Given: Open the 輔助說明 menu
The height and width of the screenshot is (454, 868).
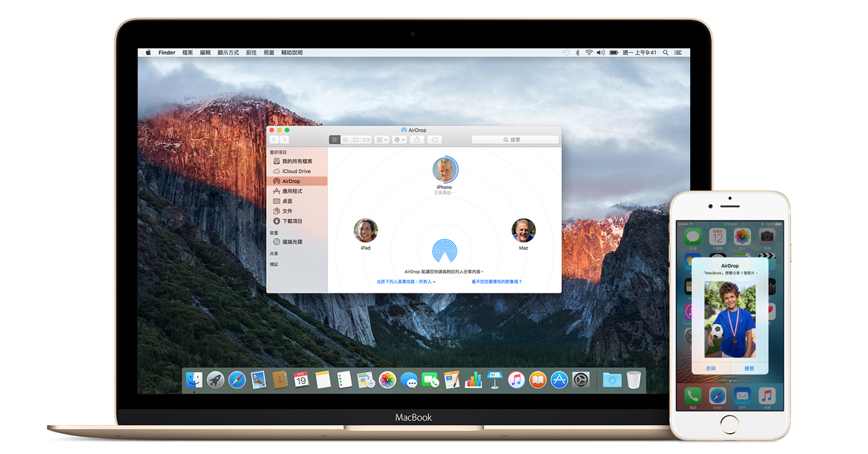Looking at the screenshot, I should tap(292, 53).
